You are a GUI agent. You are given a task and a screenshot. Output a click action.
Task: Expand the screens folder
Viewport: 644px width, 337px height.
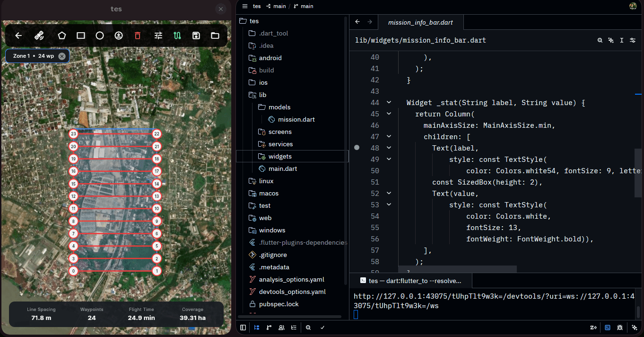coord(292,132)
